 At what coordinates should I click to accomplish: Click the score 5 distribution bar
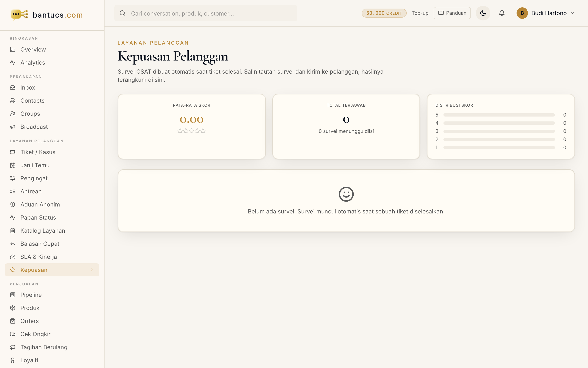(499, 115)
